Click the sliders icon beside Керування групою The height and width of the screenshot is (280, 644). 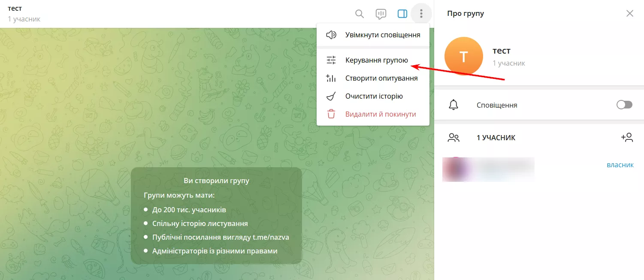click(331, 60)
